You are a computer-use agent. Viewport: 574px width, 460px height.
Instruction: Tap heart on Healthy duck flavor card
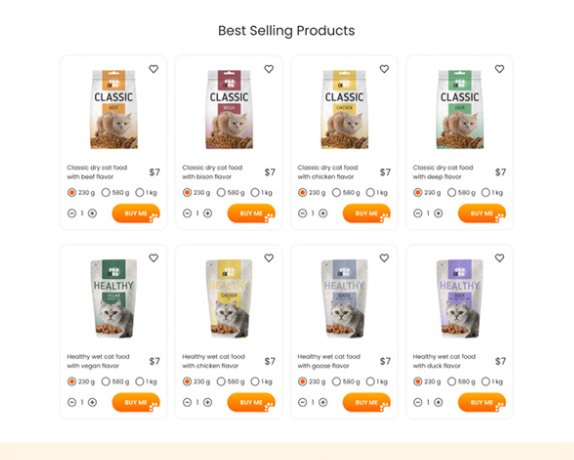pos(499,258)
